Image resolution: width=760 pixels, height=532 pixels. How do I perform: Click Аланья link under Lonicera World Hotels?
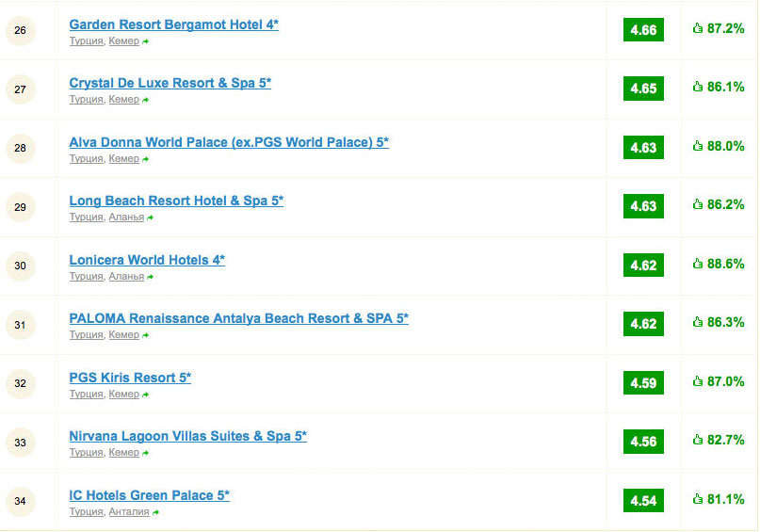[x=126, y=277]
